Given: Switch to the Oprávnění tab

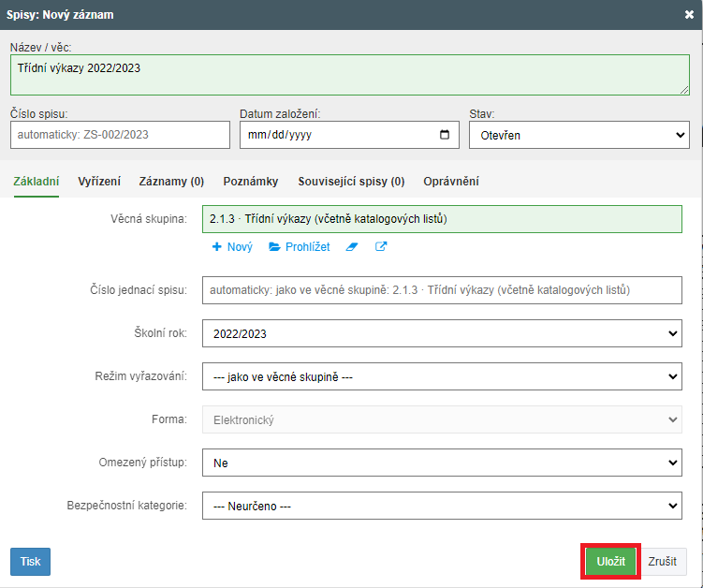Looking at the screenshot, I should point(451,182).
